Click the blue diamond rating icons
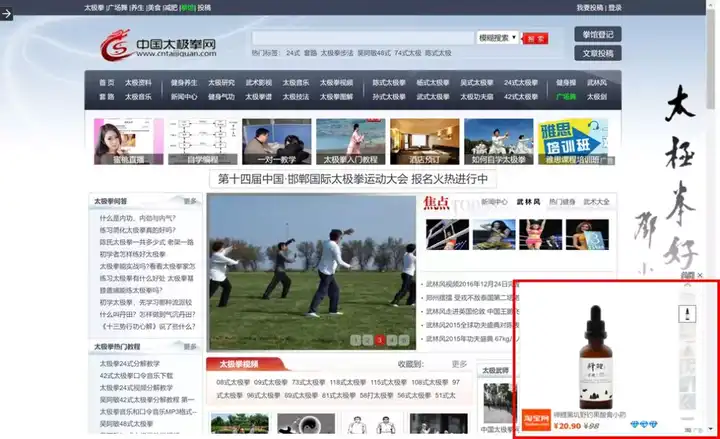720x439 pixels. pos(644,424)
